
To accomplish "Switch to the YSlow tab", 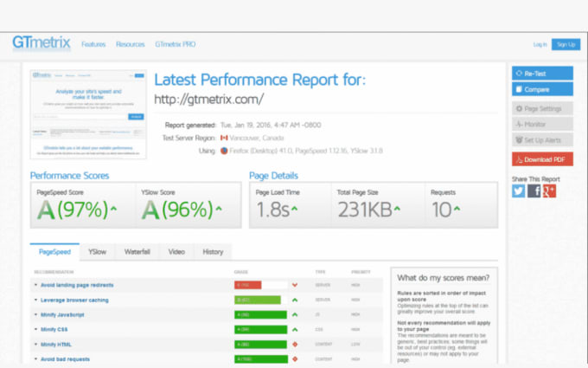I will [97, 252].
